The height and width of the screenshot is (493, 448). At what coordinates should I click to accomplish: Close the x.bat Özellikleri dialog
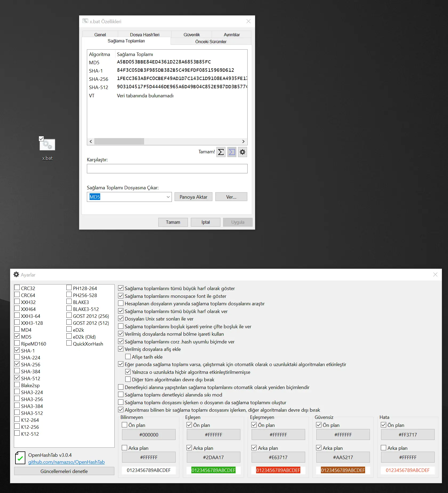point(248,21)
